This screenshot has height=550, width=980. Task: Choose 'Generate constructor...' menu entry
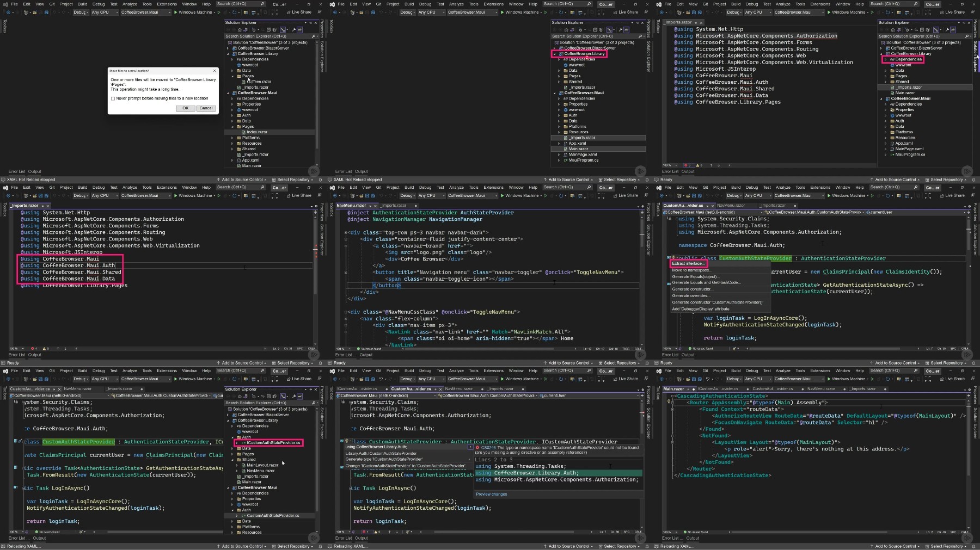point(692,289)
